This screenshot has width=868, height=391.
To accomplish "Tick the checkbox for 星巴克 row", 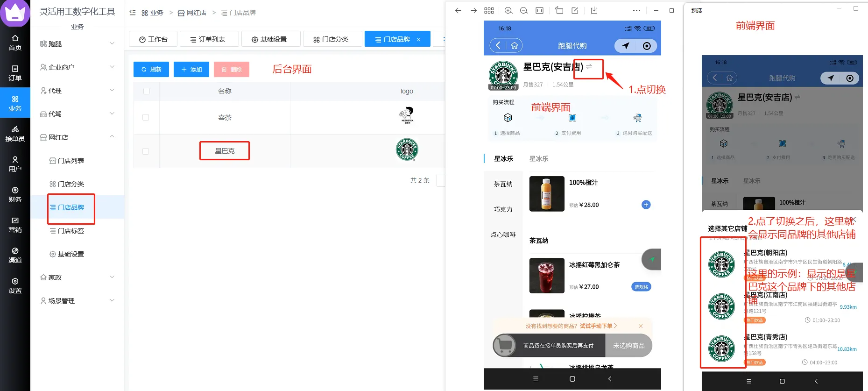I will point(146,151).
